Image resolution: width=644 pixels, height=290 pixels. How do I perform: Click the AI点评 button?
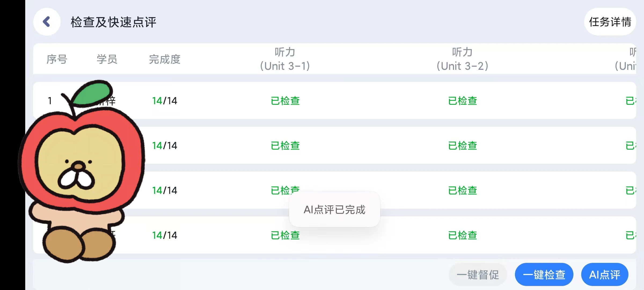tap(605, 275)
